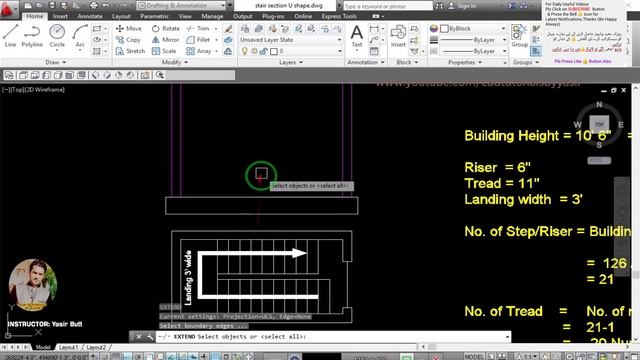Click the Print icon in quick access toolbar
The width and height of the screenshot is (640, 360).
pos(93,5)
